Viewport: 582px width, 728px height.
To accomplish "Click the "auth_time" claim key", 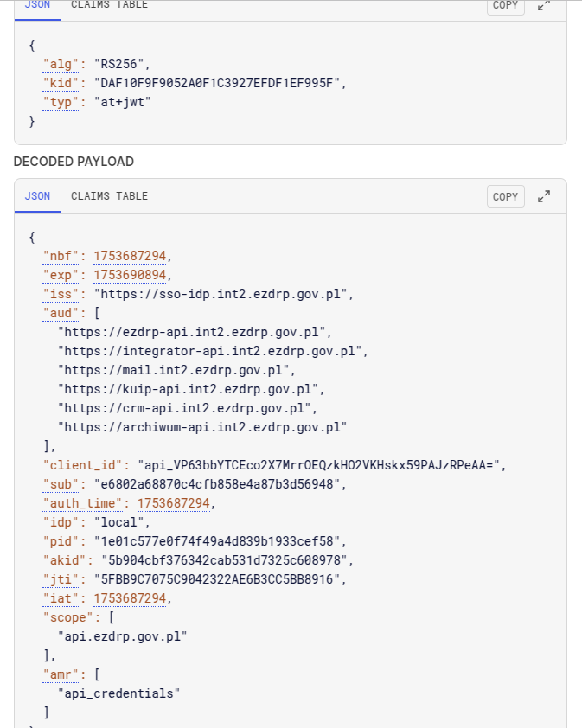I will pyautogui.click(x=84, y=503).
